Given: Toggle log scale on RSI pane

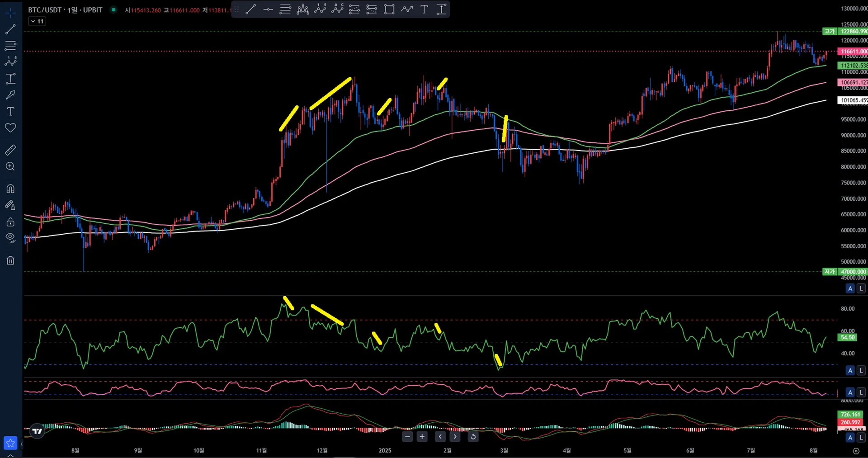Looking at the screenshot, I should coord(861,371).
